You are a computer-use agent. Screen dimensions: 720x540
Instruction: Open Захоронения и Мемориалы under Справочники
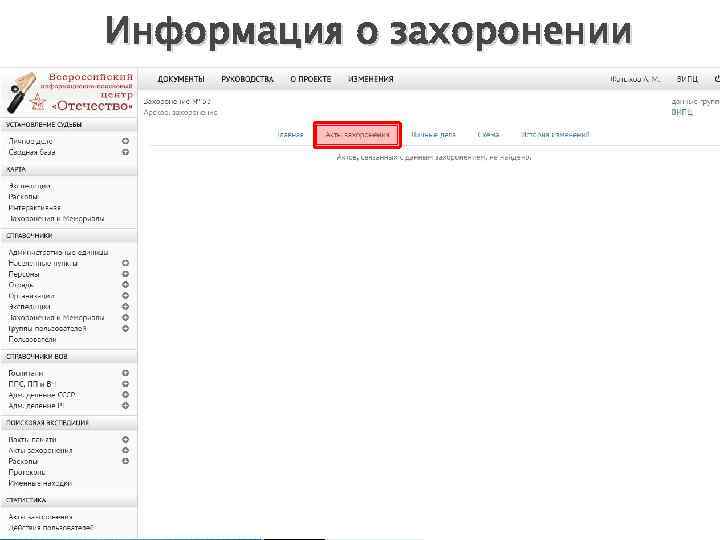pyautogui.click(x=56, y=318)
